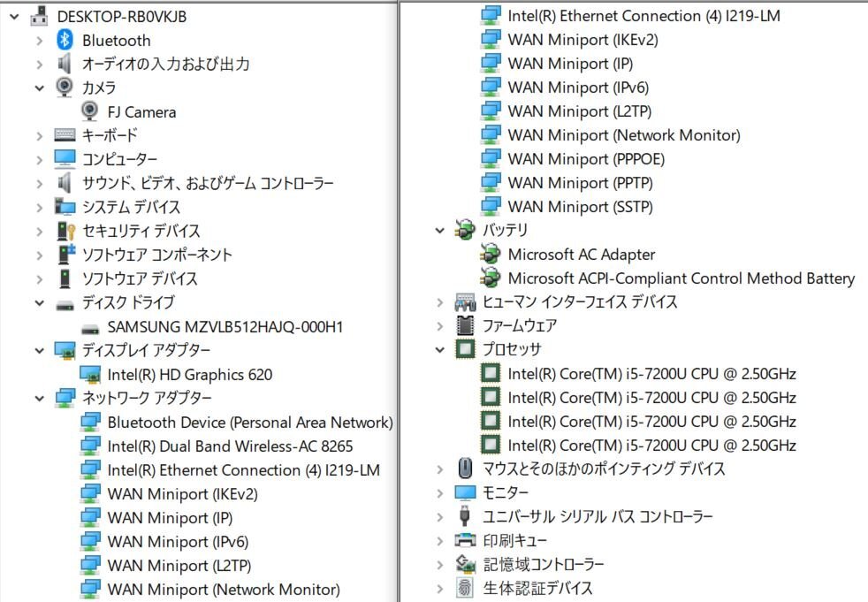Select Microsoft ACPI-Compliant Control Method Battery

click(x=681, y=278)
